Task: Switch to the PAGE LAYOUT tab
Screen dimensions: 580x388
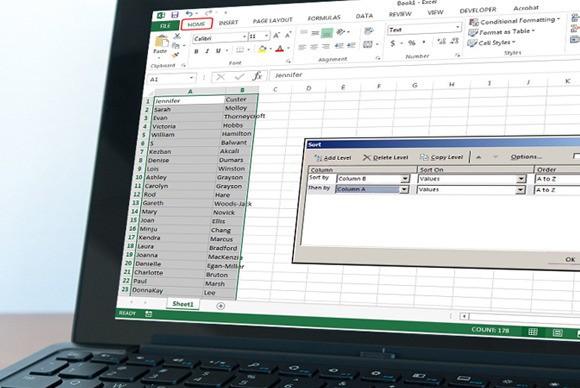Action: [x=273, y=20]
